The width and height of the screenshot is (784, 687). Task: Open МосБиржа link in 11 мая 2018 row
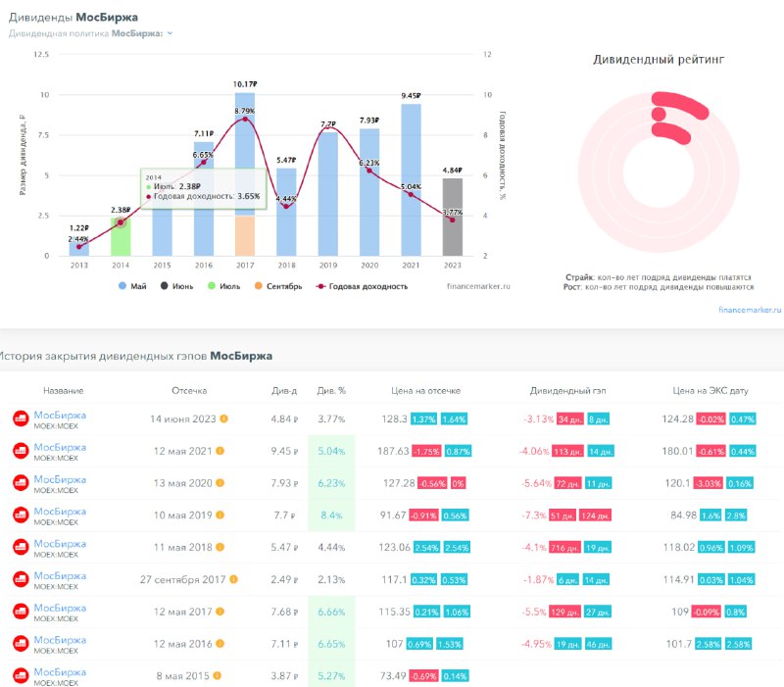[60, 543]
